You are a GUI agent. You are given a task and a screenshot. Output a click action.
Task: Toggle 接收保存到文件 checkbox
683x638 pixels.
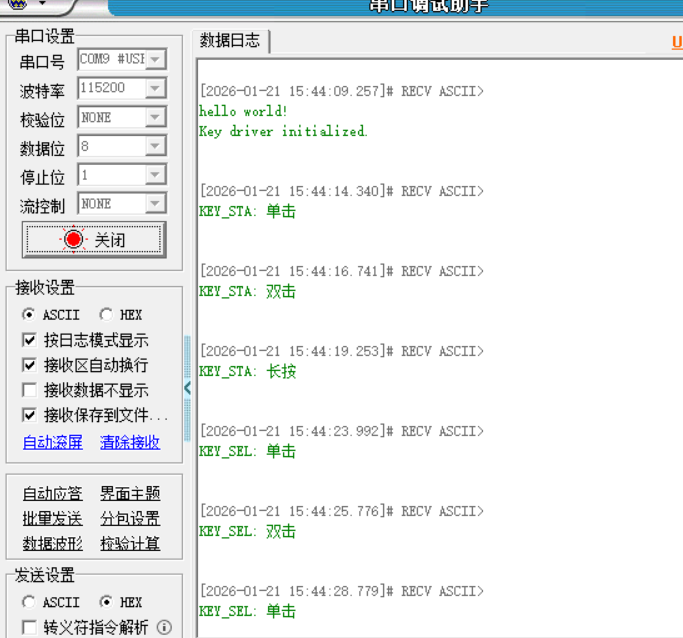[29, 415]
